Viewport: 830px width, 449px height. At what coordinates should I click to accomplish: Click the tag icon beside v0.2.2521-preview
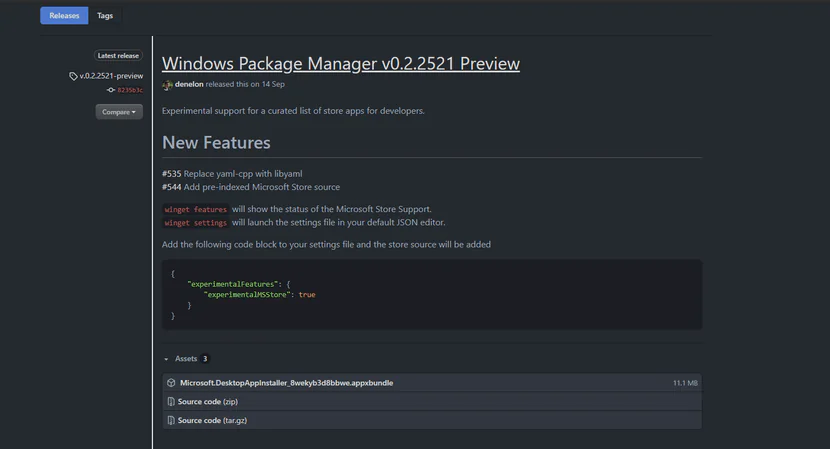pyautogui.click(x=73, y=76)
